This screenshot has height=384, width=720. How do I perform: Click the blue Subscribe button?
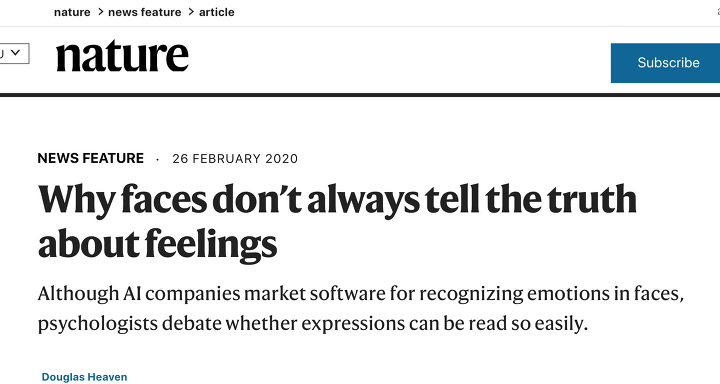[665, 63]
